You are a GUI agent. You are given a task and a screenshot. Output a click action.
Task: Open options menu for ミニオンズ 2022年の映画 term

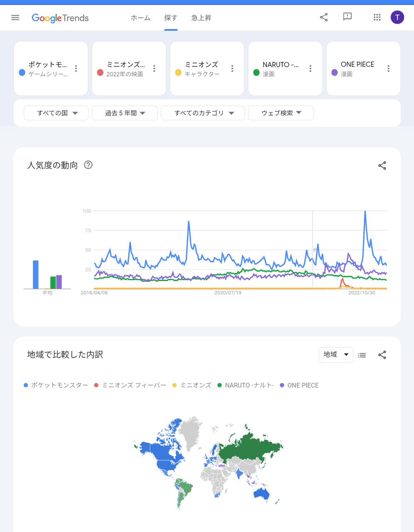154,69
